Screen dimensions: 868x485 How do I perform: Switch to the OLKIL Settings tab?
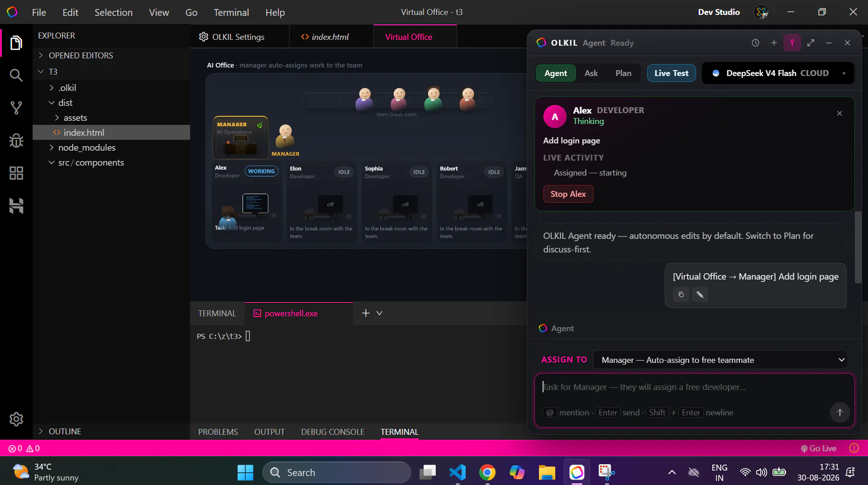239,37
